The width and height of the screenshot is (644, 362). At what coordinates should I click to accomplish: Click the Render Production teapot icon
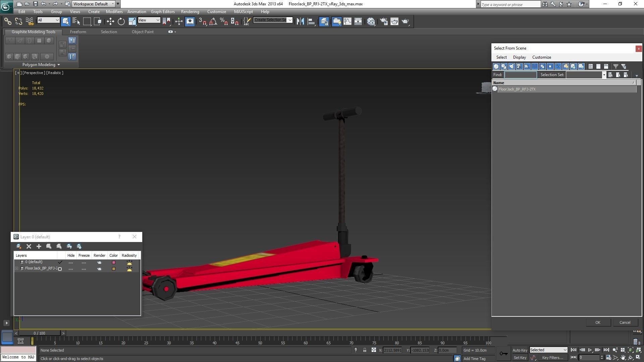point(406,21)
